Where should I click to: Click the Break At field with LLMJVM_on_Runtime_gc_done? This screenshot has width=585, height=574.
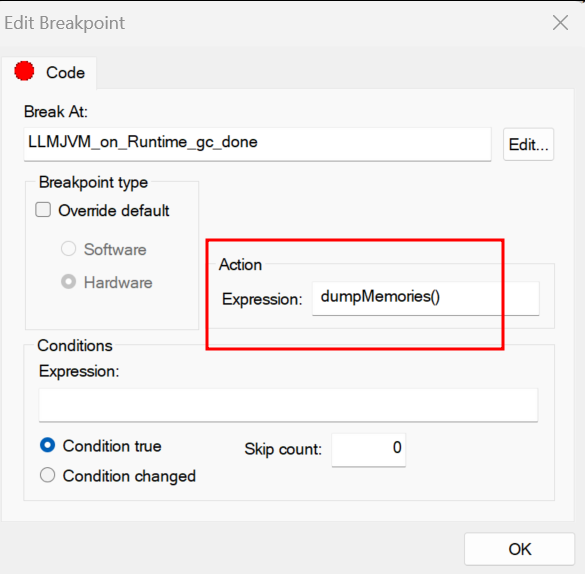257,144
